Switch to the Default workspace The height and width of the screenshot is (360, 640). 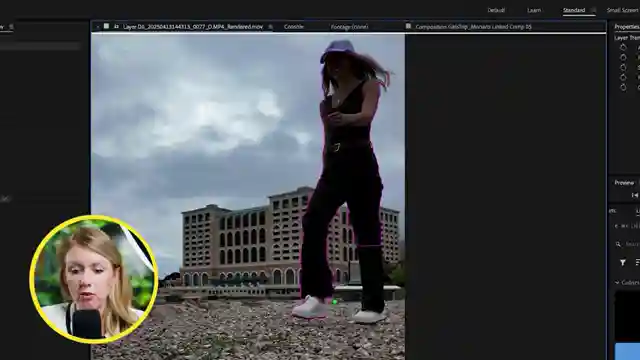(496, 10)
